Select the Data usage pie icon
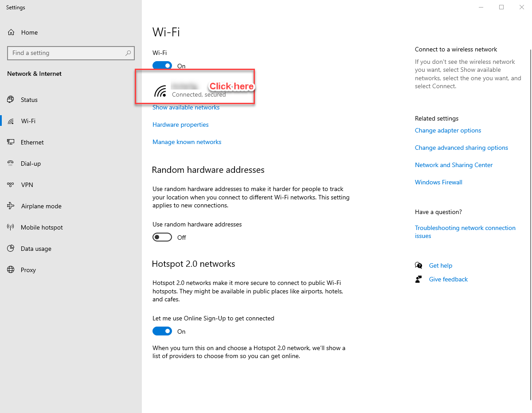Screen dimensions: 532x413 pyautogui.click(x=11, y=249)
